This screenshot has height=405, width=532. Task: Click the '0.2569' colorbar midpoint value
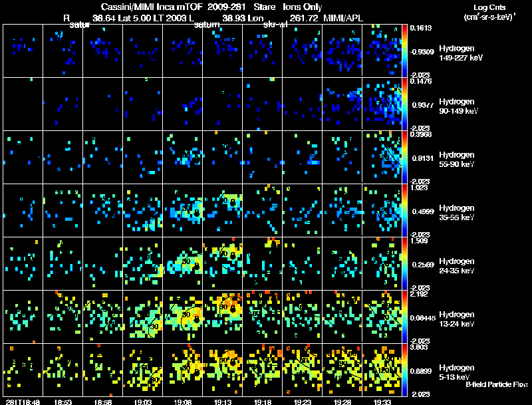pos(423,265)
